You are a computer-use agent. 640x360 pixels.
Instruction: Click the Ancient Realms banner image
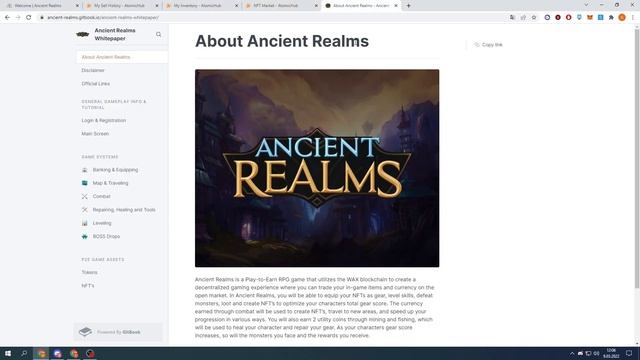pos(317,168)
